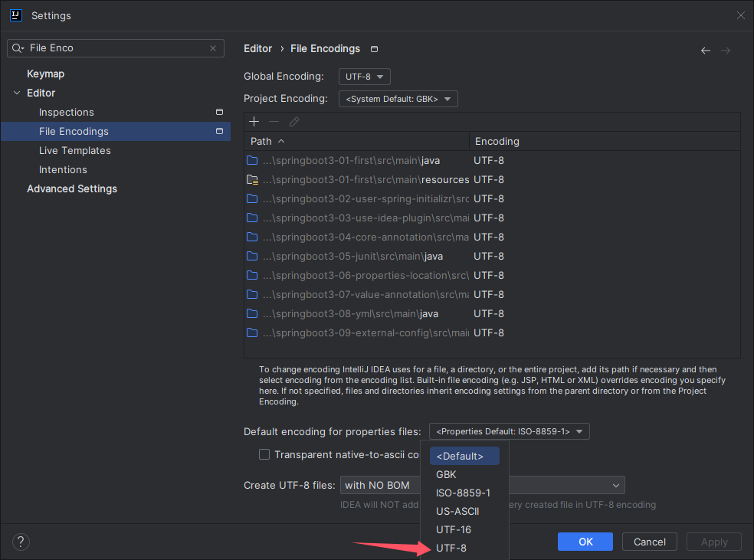Click the Cancel button
The height and width of the screenshot is (560, 754).
point(649,542)
